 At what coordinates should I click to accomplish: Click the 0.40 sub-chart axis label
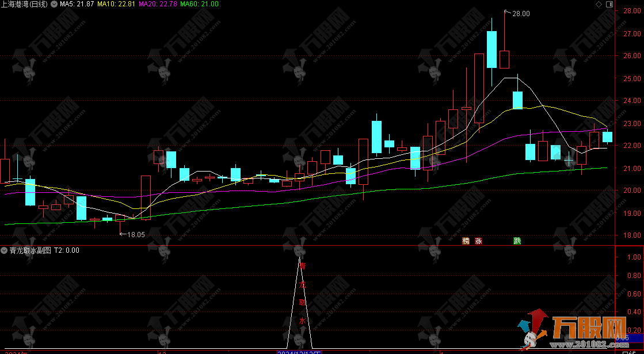[634, 312]
